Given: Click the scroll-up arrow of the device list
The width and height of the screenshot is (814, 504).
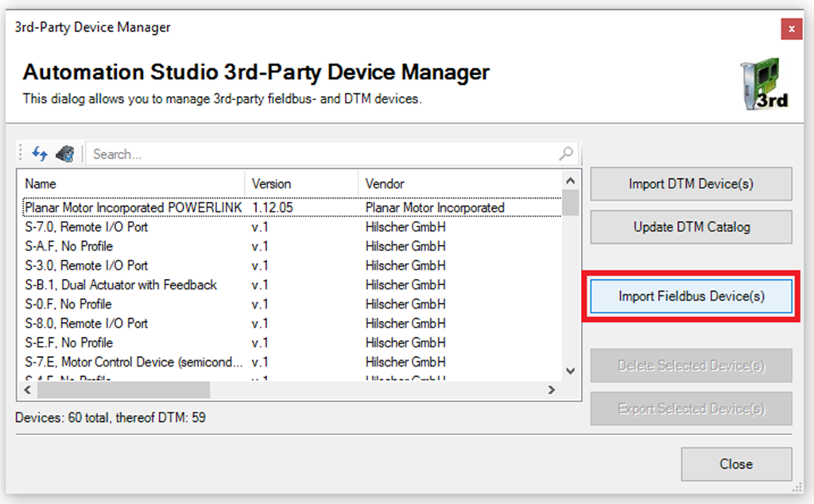Looking at the screenshot, I should (x=571, y=180).
